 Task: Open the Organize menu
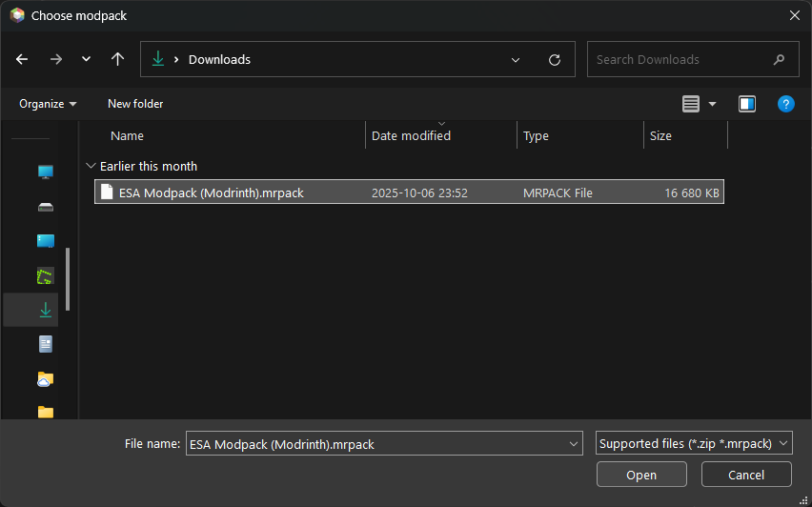pyautogui.click(x=48, y=104)
